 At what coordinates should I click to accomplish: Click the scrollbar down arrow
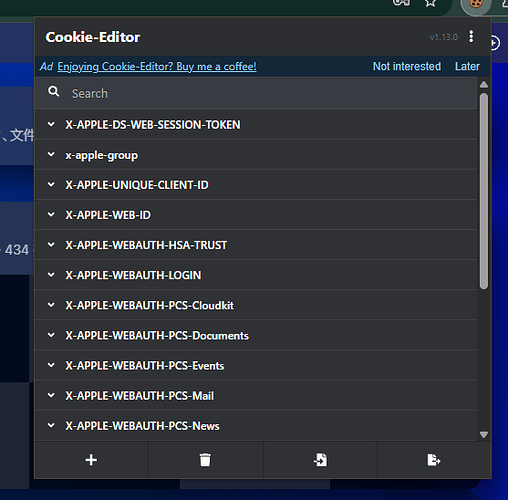point(484,435)
